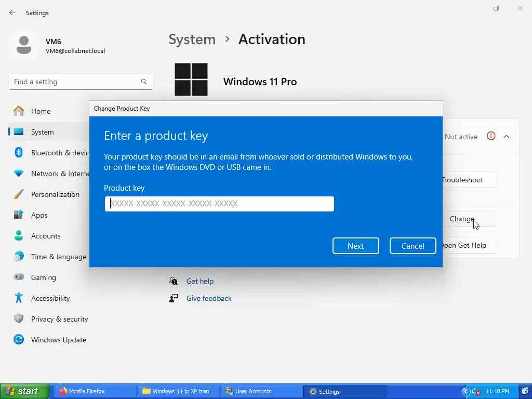Screen dimensions: 532x399
Task: Open Gaming settings category
Action: (x=44, y=277)
